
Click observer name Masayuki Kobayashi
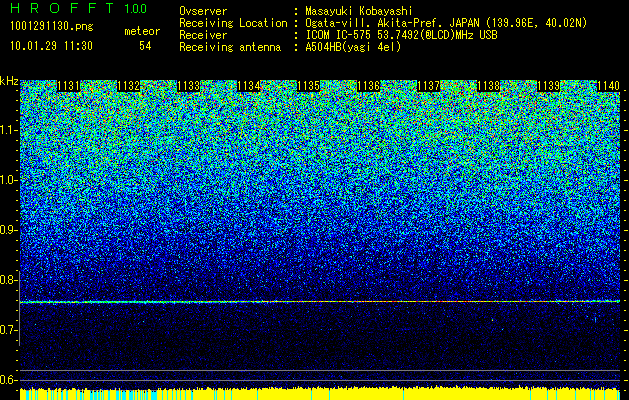click(359, 11)
